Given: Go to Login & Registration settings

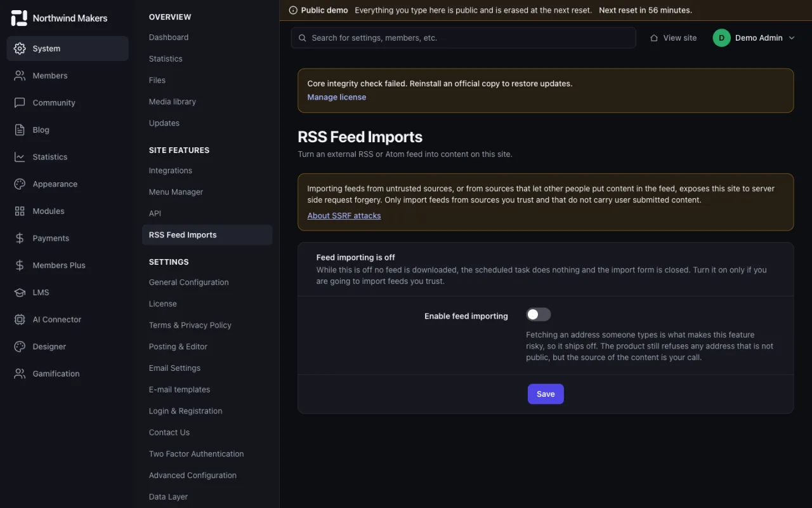Looking at the screenshot, I should point(185,411).
